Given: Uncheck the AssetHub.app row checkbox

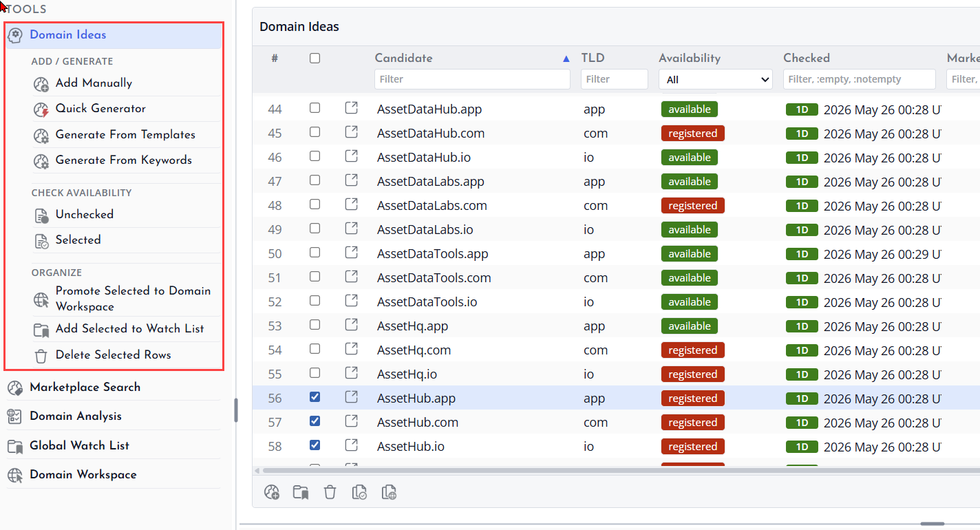Looking at the screenshot, I should [315, 397].
